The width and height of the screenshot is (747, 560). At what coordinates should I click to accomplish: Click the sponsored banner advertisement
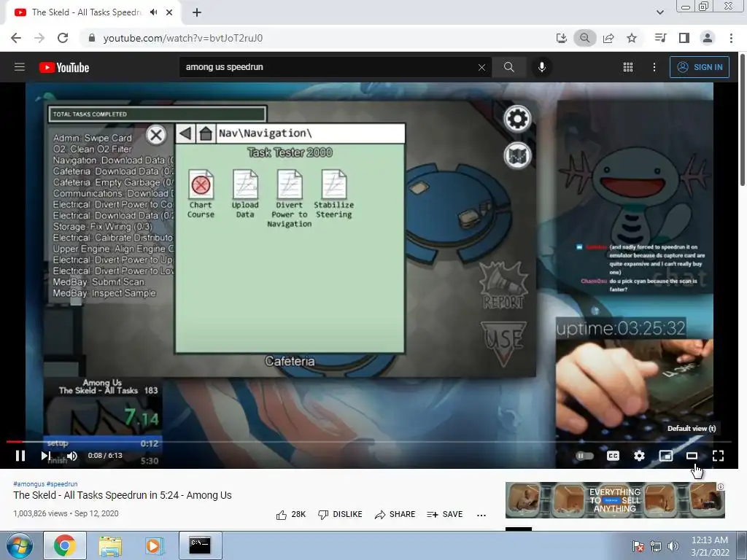click(614, 500)
